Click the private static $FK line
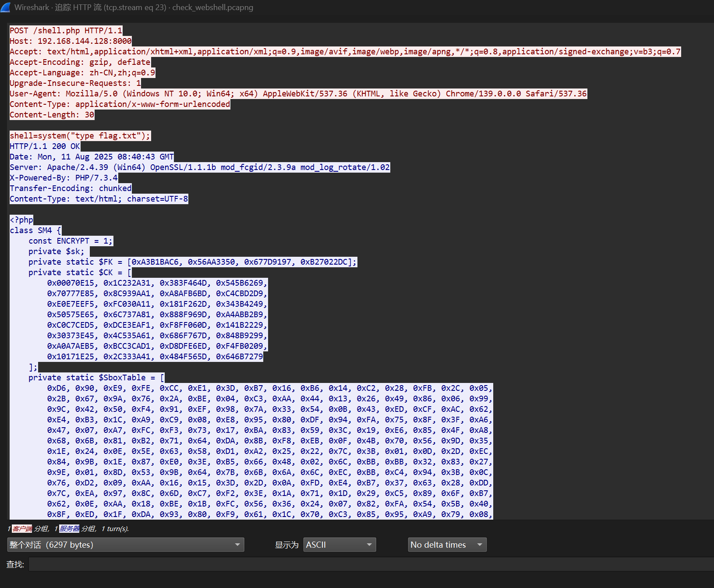Image resolution: width=714 pixels, height=588 pixels. [192, 262]
